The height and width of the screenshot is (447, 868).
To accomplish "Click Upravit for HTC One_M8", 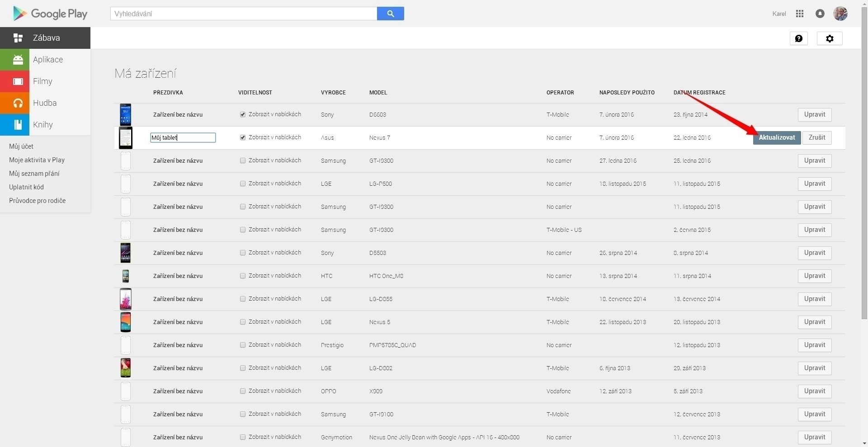I will [815, 276].
